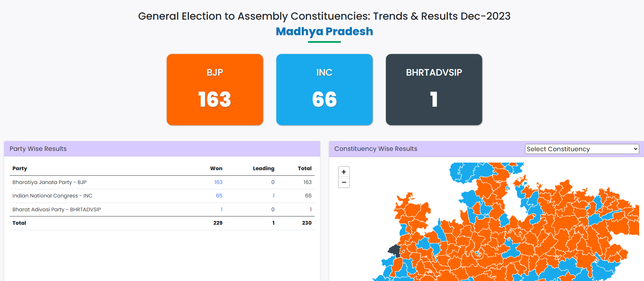Click the Bharatiya Janata Party - BJP row
The image size is (644, 281).
pos(49,182)
